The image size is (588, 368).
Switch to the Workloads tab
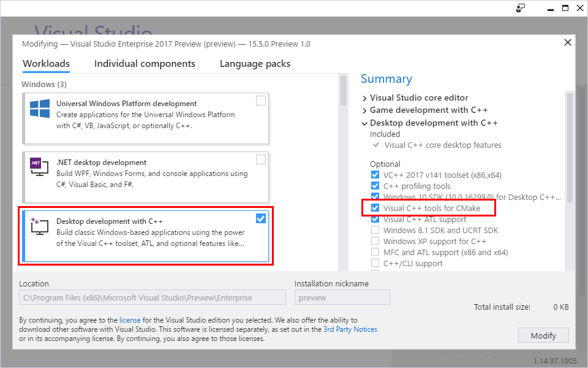coord(46,63)
